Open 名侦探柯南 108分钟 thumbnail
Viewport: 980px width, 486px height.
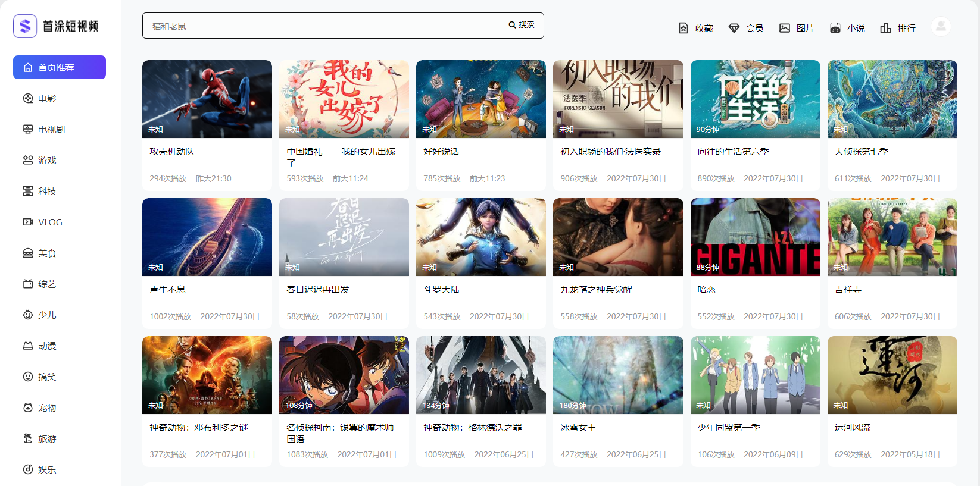(x=344, y=375)
